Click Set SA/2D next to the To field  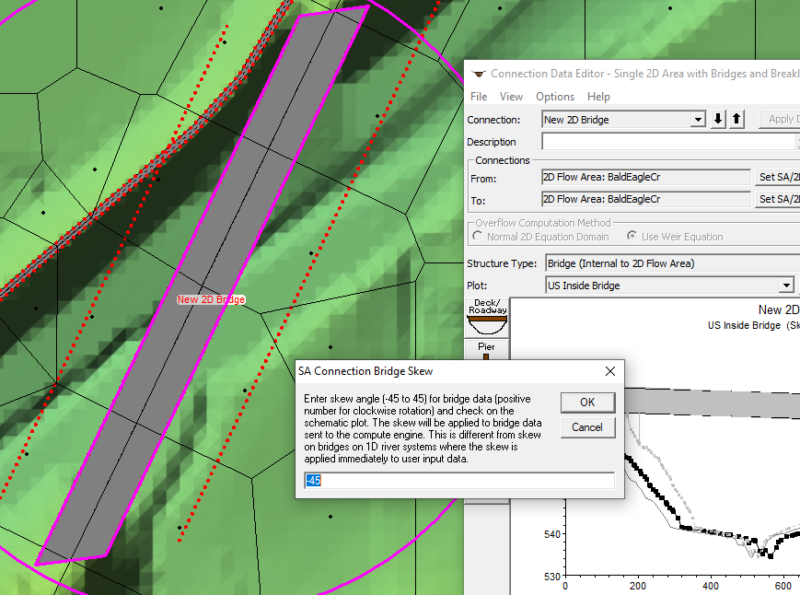click(777, 198)
